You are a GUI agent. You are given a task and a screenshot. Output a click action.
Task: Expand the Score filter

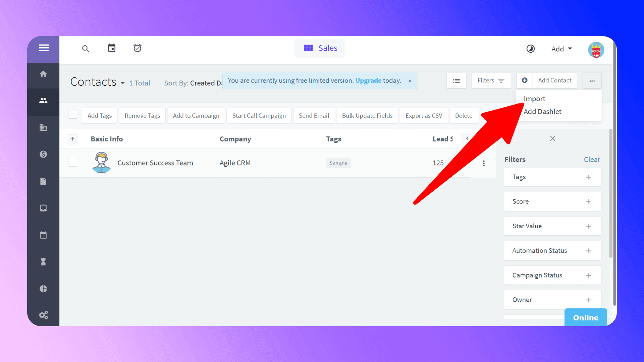(x=552, y=201)
